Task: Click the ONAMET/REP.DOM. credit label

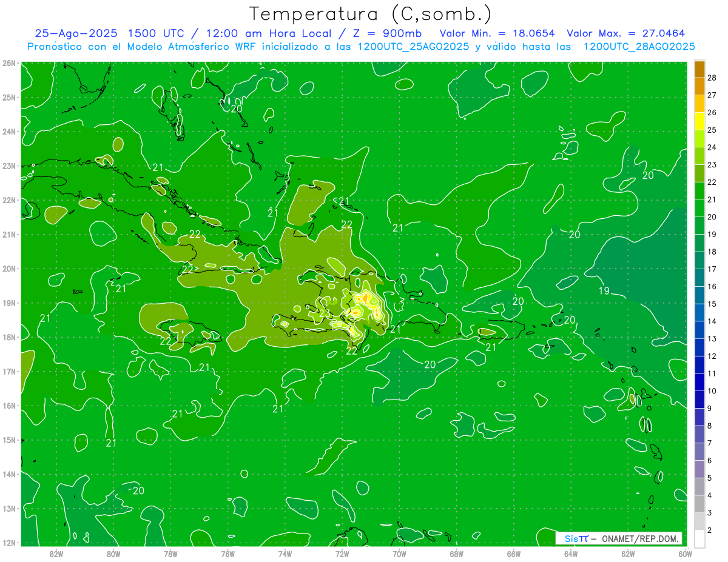Action: (639, 538)
